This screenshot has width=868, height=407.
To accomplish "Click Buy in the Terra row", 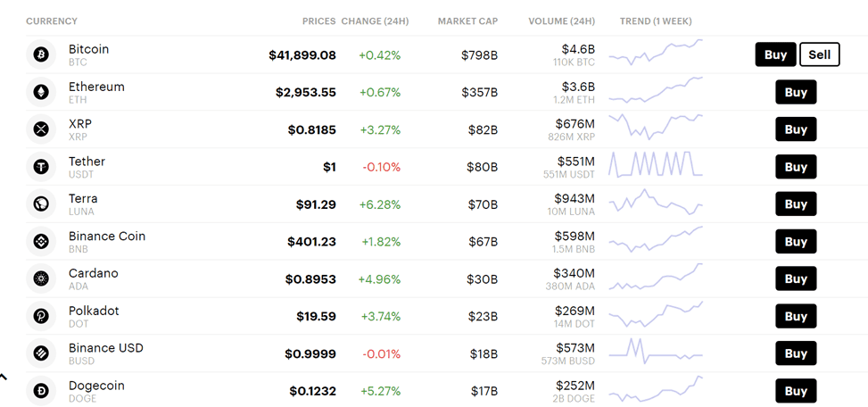I will point(796,203).
